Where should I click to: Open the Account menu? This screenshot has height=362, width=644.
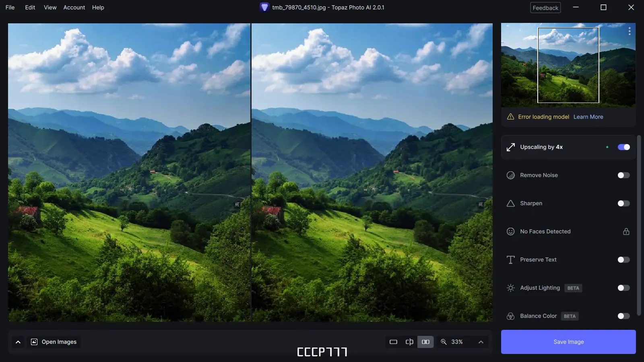(74, 7)
